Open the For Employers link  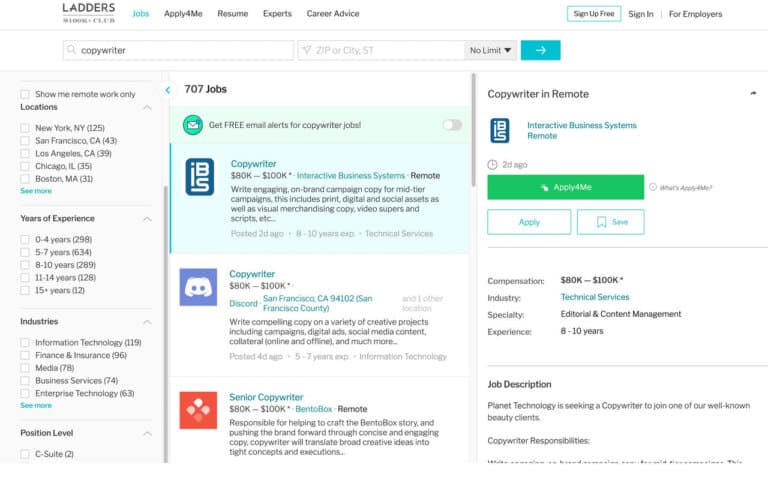tap(696, 14)
